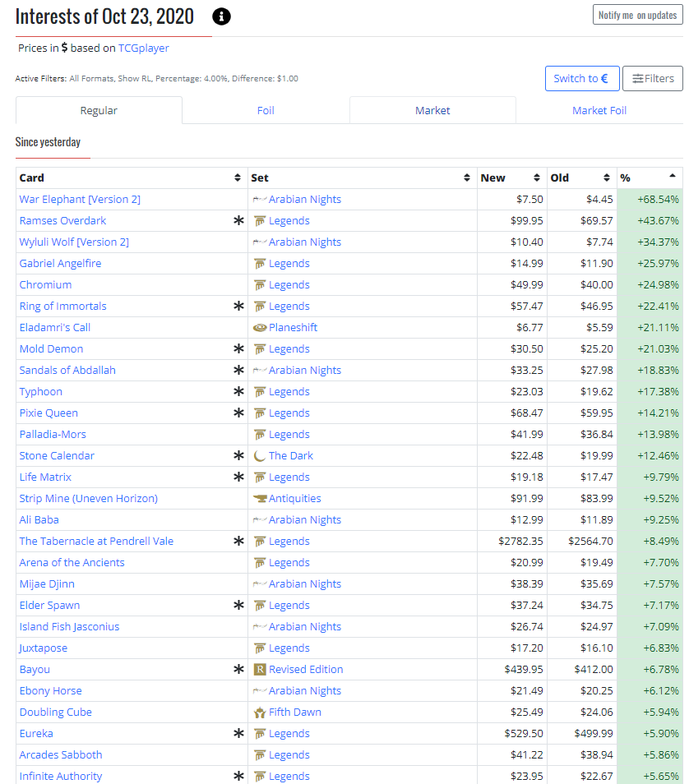Click the $439.95 price for Bayou
The height and width of the screenshot is (784, 689).
point(524,670)
